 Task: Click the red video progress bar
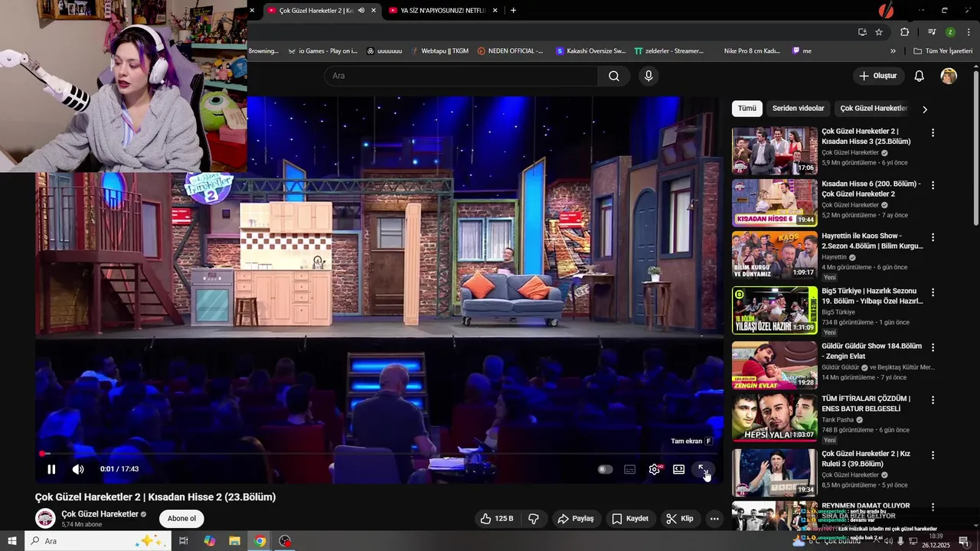pyautogui.click(x=380, y=454)
